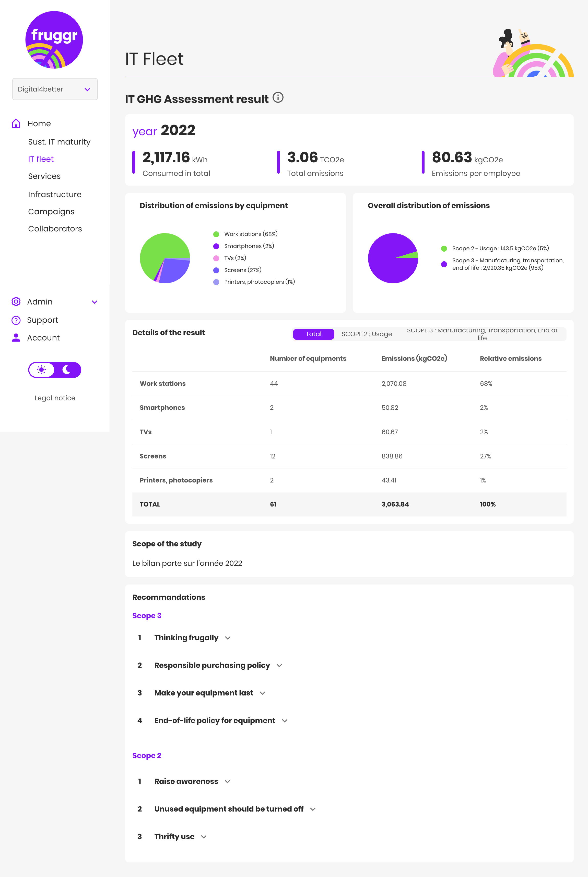Image resolution: width=588 pixels, height=877 pixels.
Task: Toggle Scope 2 Usage legend dot
Action: [444, 249]
